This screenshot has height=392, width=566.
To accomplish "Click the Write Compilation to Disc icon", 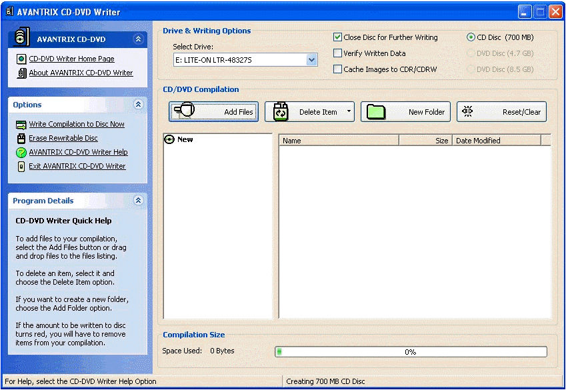I will [21, 125].
